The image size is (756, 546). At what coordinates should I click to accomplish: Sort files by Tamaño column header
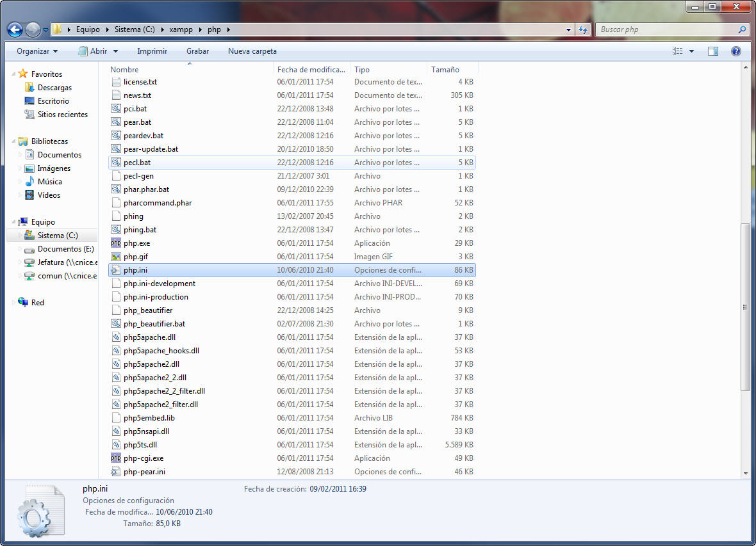[x=445, y=70]
